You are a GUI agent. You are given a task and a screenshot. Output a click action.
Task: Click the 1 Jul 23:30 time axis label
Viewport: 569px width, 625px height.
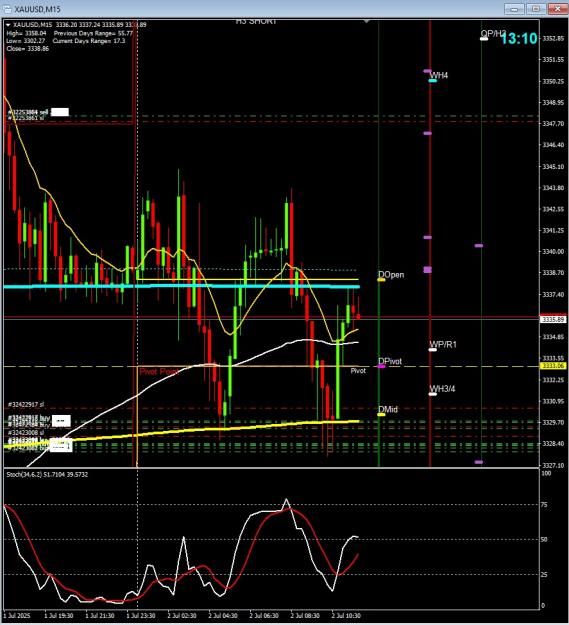[x=141, y=616]
